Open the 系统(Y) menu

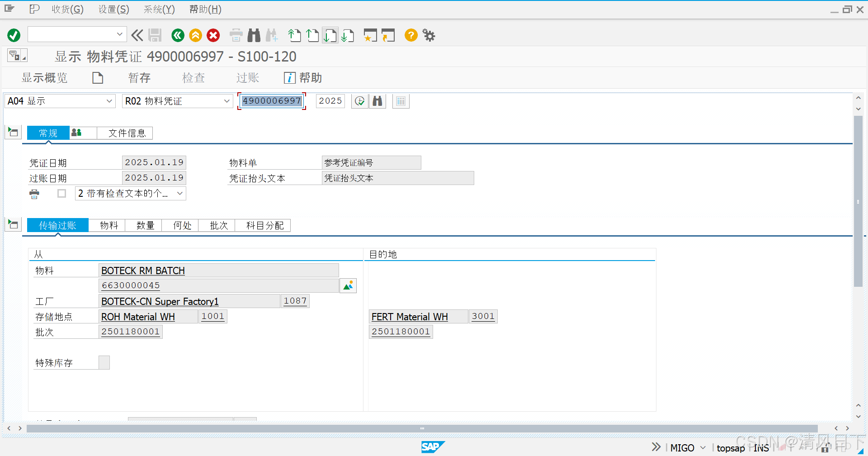click(x=159, y=9)
